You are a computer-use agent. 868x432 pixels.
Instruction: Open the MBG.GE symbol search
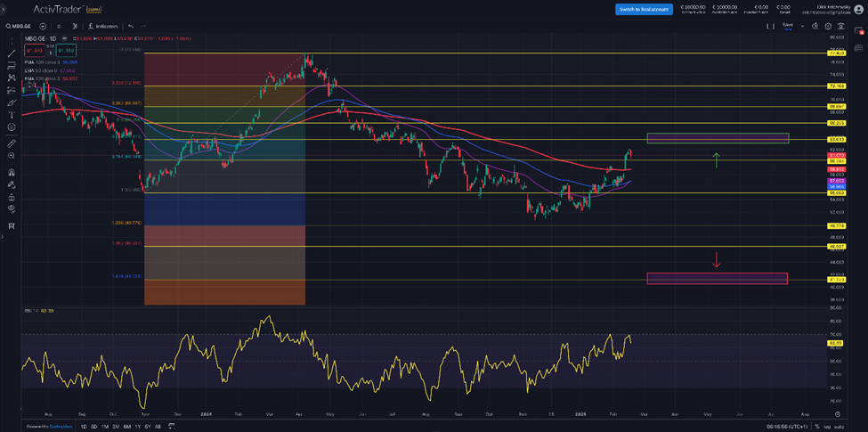pyautogui.click(x=20, y=27)
